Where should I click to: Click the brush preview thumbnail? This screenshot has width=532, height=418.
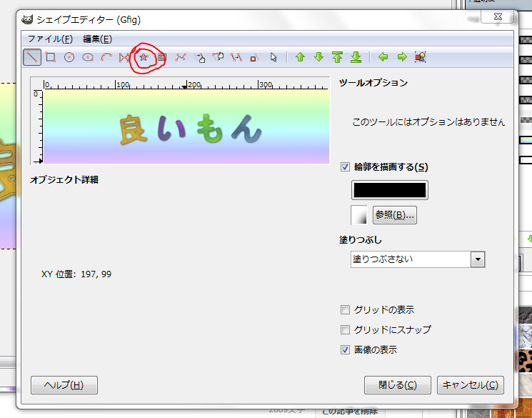[x=359, y=215]
